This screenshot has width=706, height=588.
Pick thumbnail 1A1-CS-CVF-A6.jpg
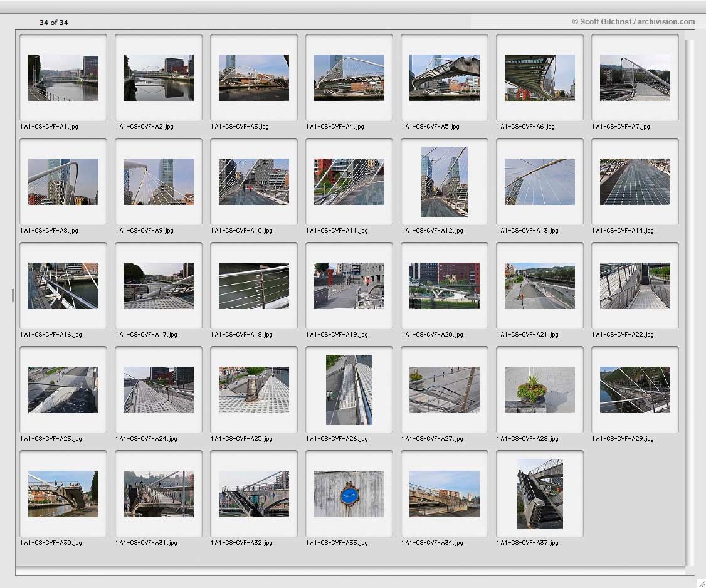(x=539, y=78)
